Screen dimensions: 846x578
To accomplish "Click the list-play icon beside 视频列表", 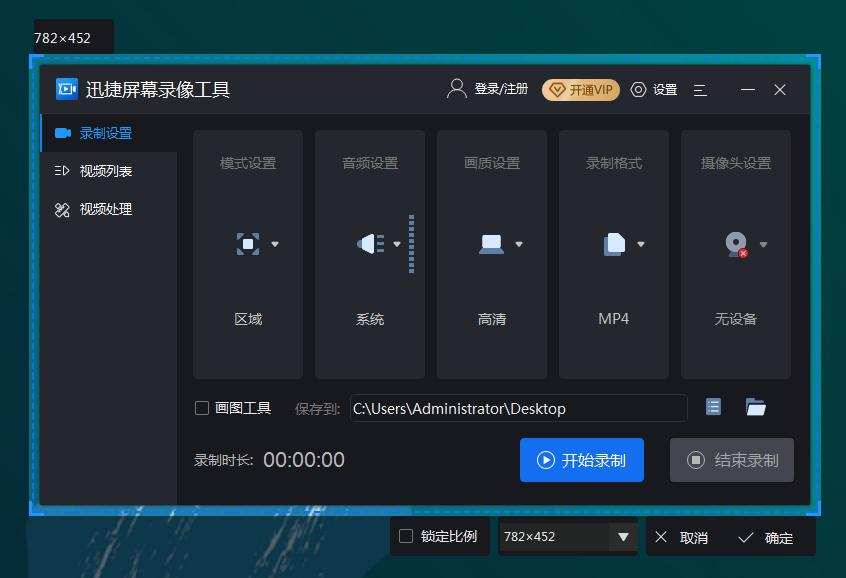I will coord(62,171).
